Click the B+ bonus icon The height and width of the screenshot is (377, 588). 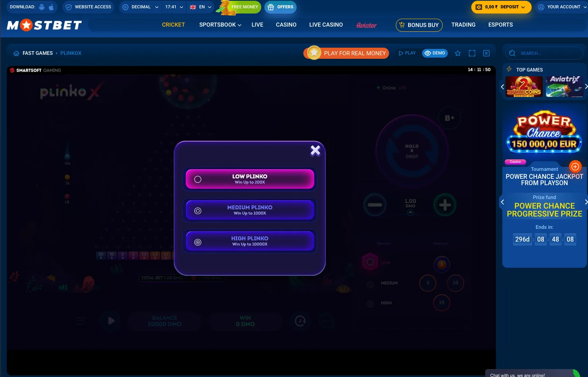tap(449, 118)
